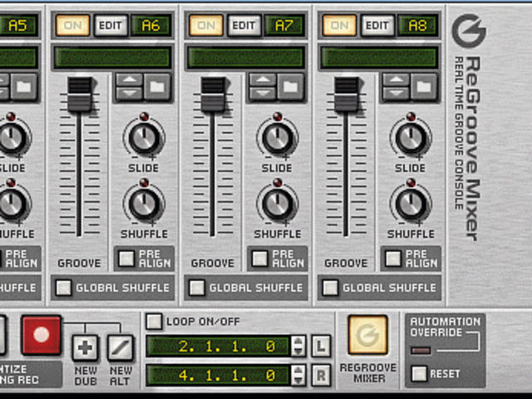Turn off the ON button for channel A6

(x=72, y=26)
